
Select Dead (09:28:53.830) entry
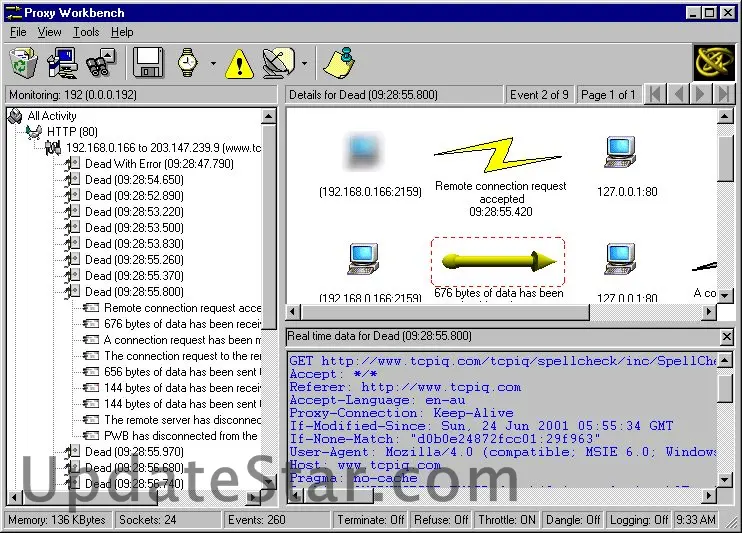[134, 244]
